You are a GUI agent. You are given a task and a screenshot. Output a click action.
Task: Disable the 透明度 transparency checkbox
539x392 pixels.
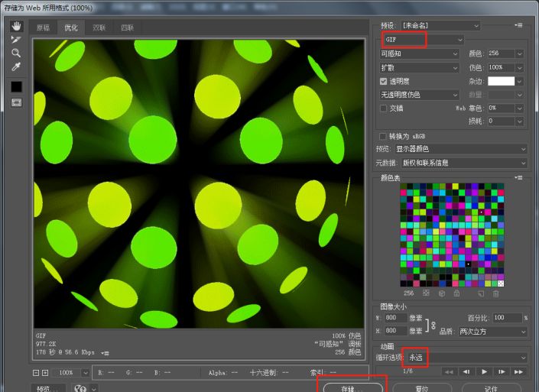(384, 81)
